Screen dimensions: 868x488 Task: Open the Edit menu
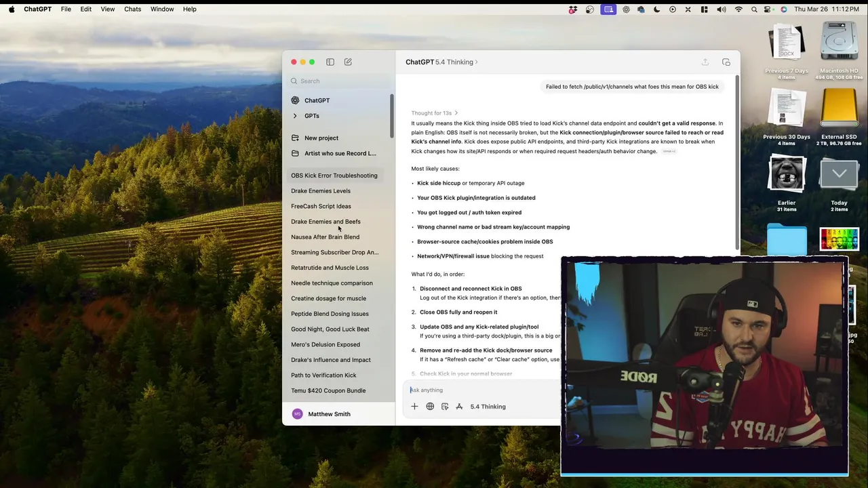(86, 9)
